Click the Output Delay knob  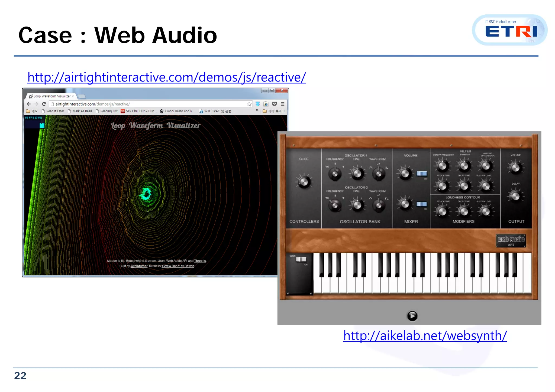tap(515, 196)
